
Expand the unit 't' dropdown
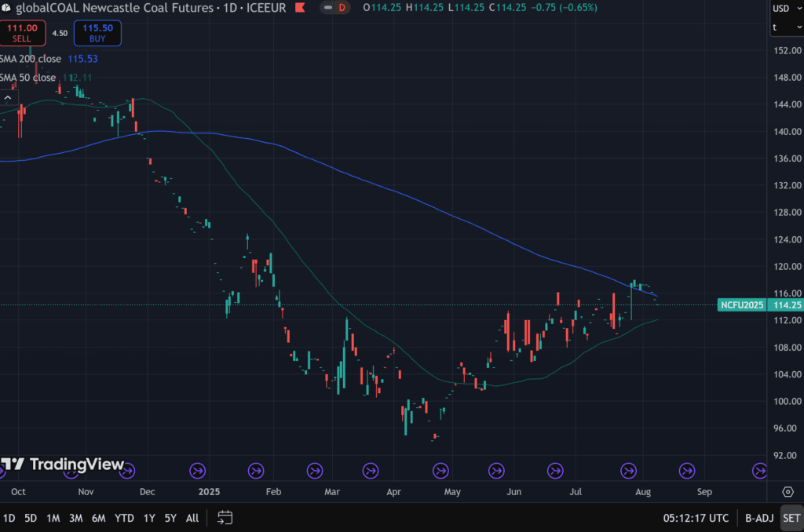coord(784,27)
